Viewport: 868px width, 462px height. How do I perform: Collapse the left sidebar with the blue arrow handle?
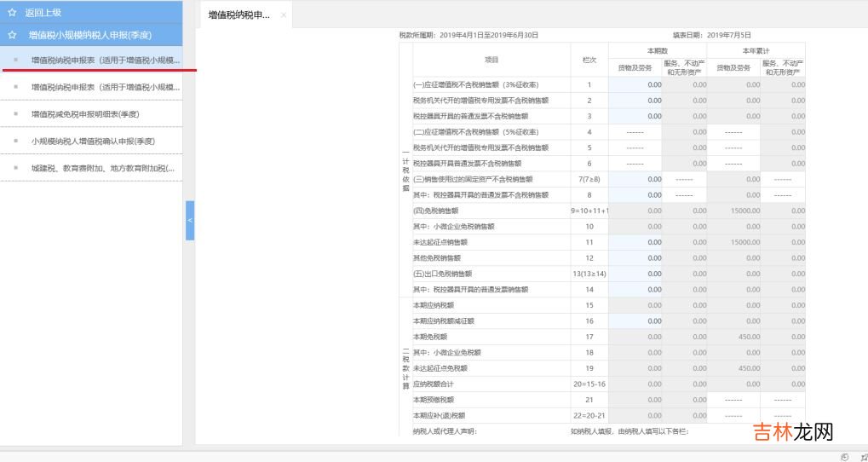[190, 220]
